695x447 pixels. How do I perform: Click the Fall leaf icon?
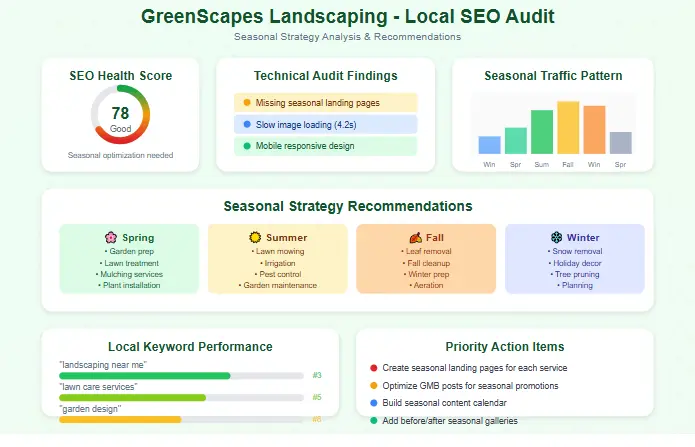tap(415, 238)
